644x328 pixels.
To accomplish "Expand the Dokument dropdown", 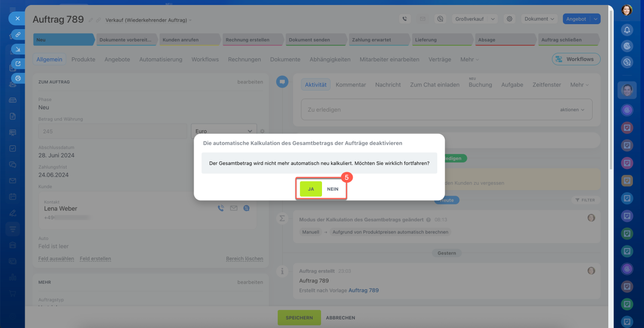I will tap(539, 19).
